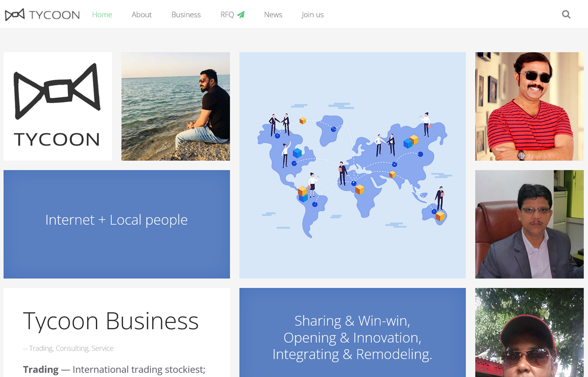Click the TYCOON wordmark in header
Screen dimensions: 588x377
click(54, 15)
